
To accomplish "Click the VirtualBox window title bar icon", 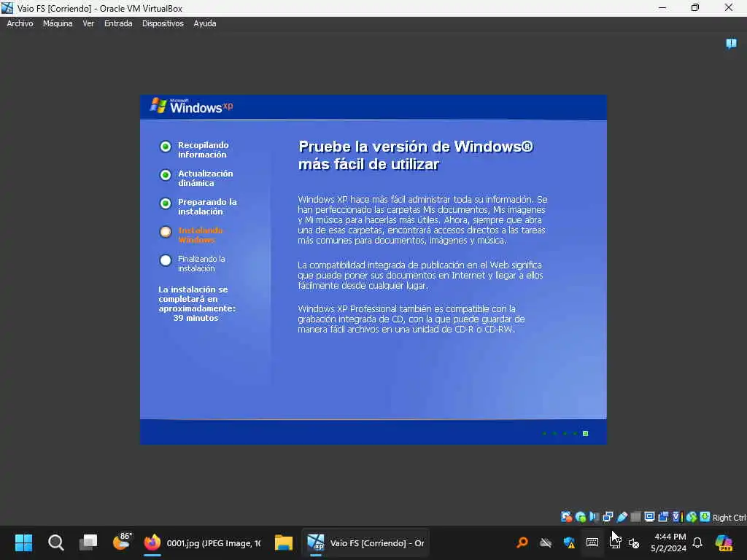I will point(7,8).
